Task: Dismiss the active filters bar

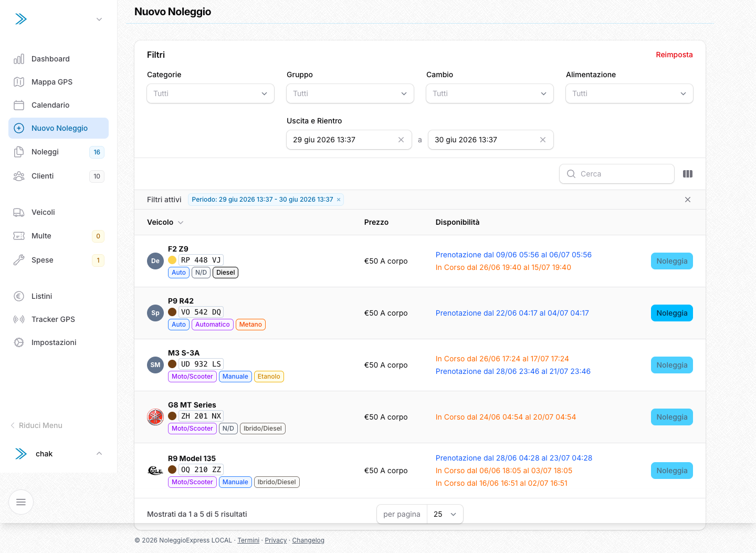Action: point(688,200)
